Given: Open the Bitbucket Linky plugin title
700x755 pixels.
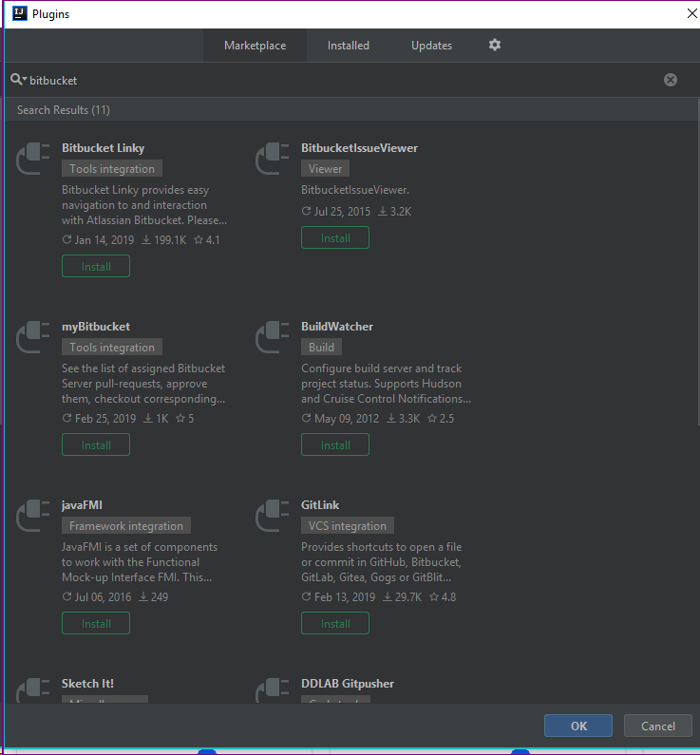Looking at the screenshot, I should click(x=103, y=148).
